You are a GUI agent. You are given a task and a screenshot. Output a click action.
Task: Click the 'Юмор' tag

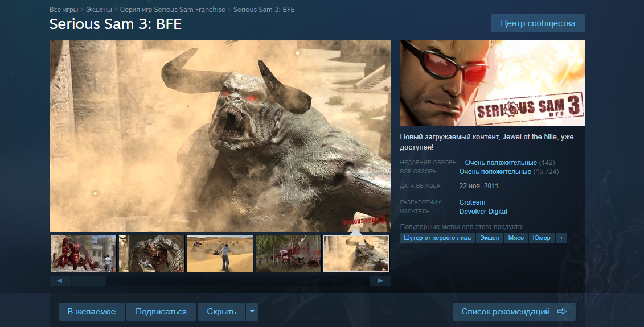click(x=542, y=238)
